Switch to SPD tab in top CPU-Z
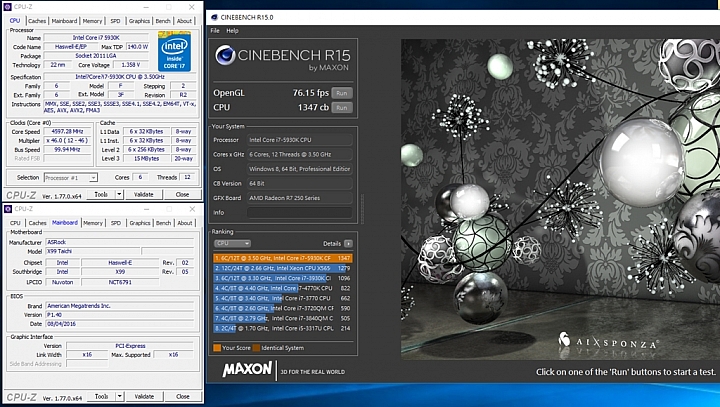The width and height of the screenshot is (720, 407). (115, 21)
